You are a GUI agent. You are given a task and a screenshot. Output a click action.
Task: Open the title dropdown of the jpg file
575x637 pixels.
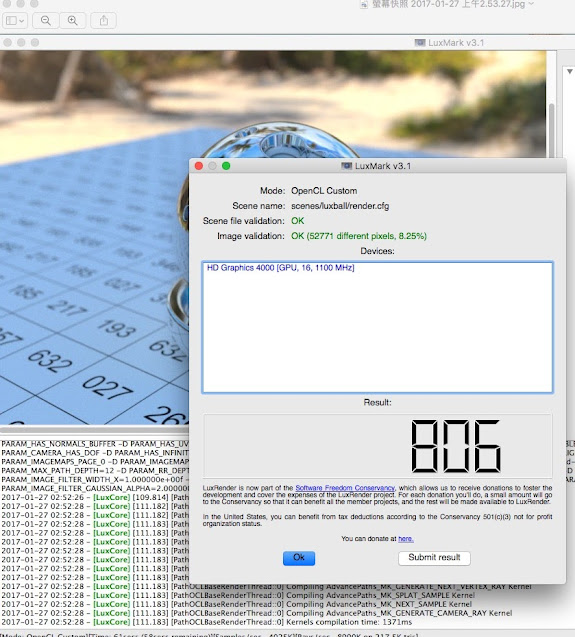[531, 4]
